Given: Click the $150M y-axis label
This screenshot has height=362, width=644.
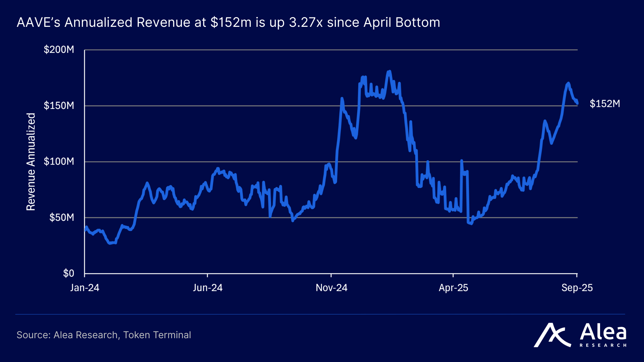Looking at the screenshot, I should [x=59, y=106].
